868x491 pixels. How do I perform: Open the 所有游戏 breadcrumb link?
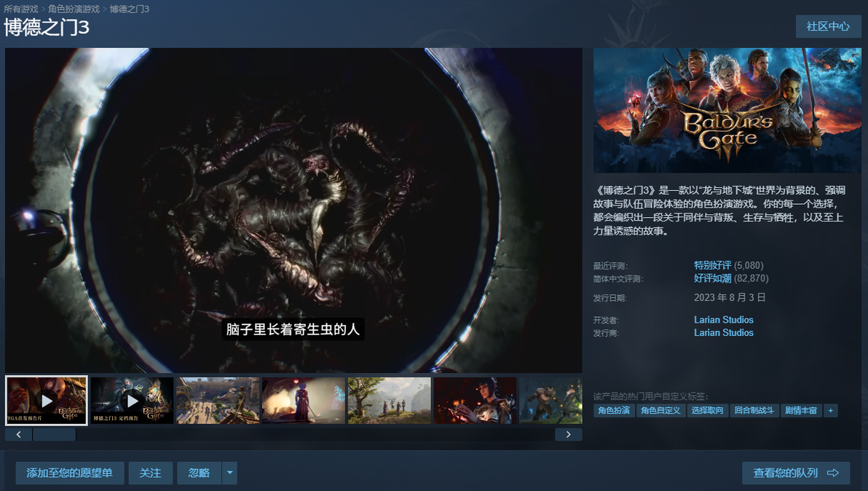(21, 9)
